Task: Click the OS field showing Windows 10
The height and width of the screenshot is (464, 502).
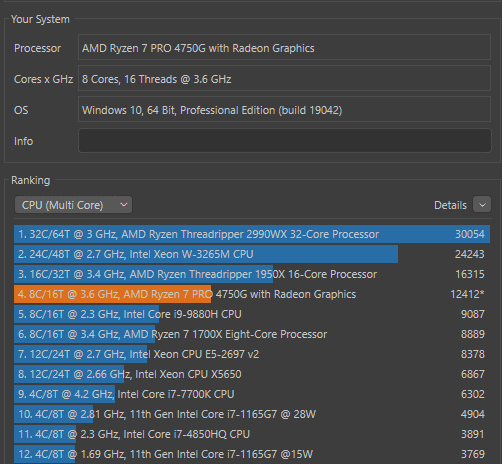Action: [x=284, y=109]
